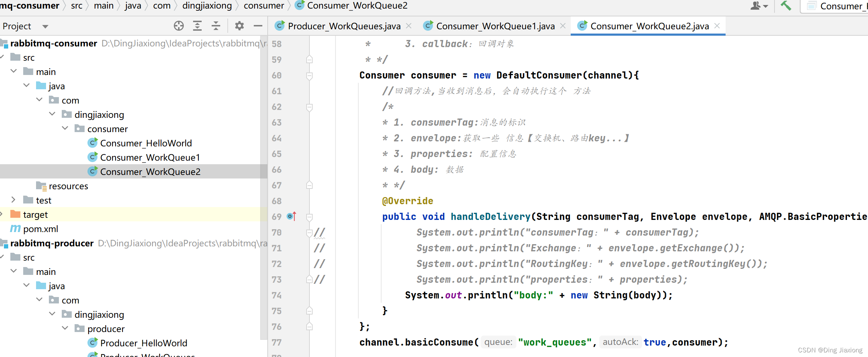Click fold marker at line 67
The width and height of the screenshot is (868, 357).
pyautogui.click(x=309, y=185)
